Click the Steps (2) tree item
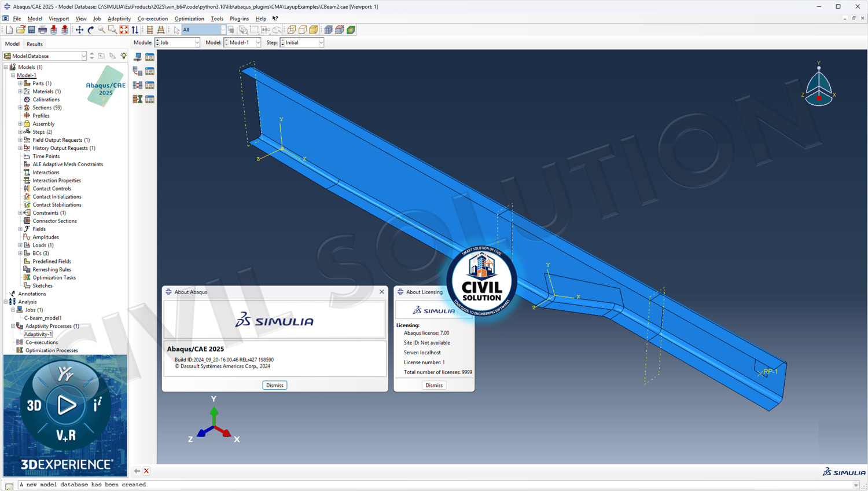 coord(42,132)
